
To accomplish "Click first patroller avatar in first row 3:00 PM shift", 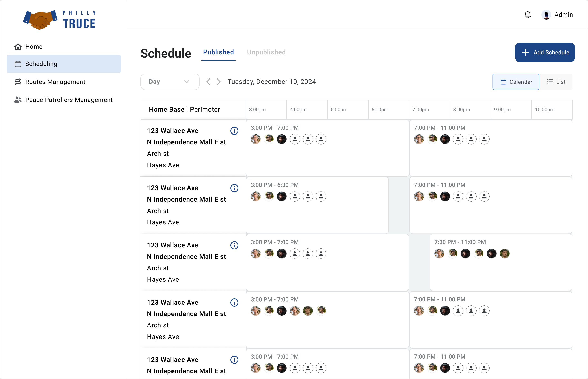I will point(256,139).
